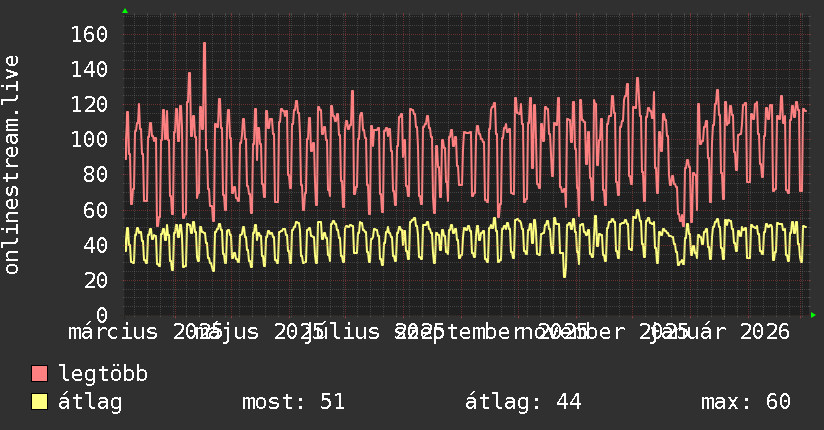Image resolution: width=824 pixels, height=430 pixels.
Task: Select the most: 51 statistic
Action: 293,402
